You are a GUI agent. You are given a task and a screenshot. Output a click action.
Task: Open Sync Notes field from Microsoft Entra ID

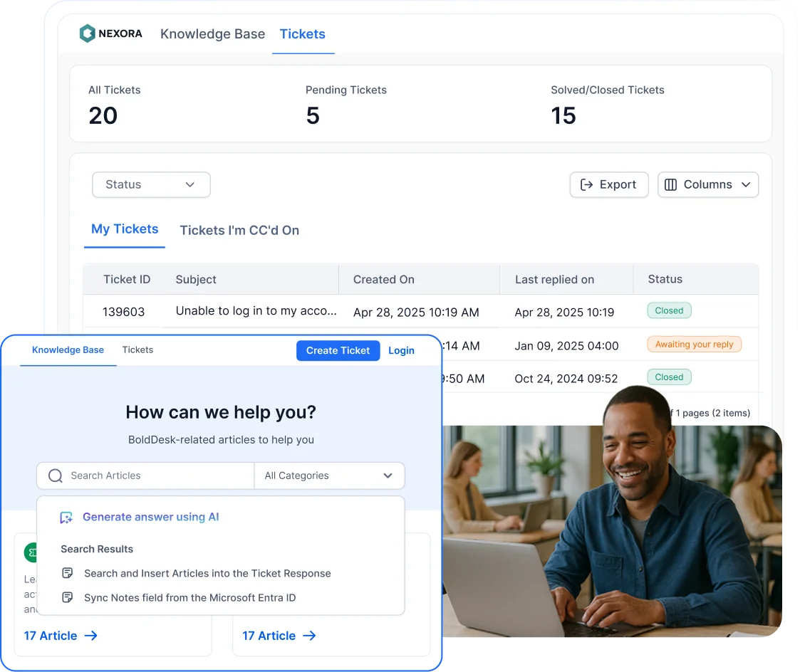pyautogui.click(x=189, y=597)
